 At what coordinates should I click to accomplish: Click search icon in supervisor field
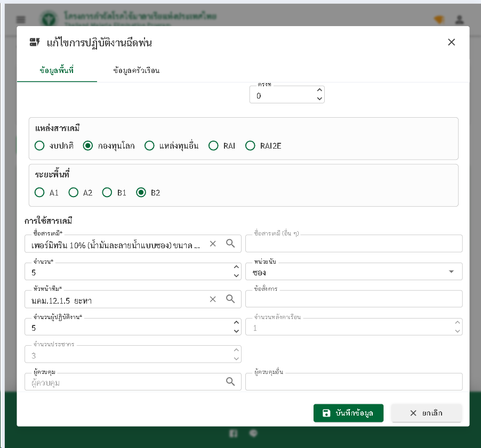[x=230, y=381]
